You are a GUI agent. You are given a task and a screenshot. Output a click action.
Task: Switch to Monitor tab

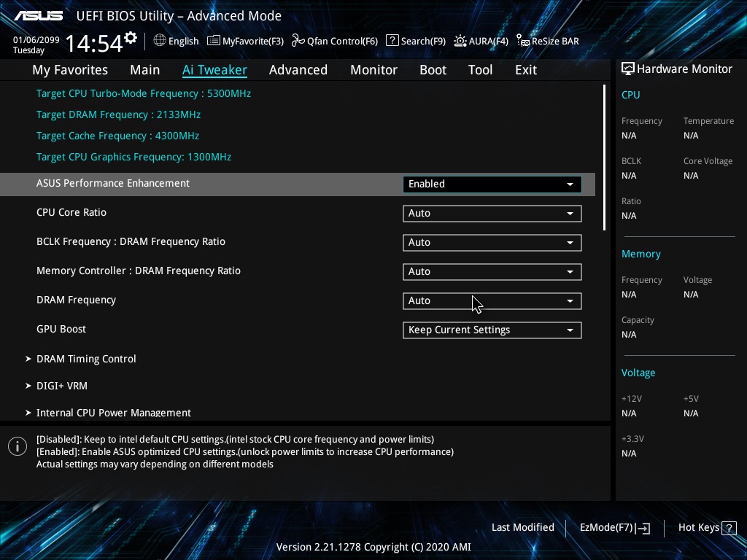tap(373, 70)
